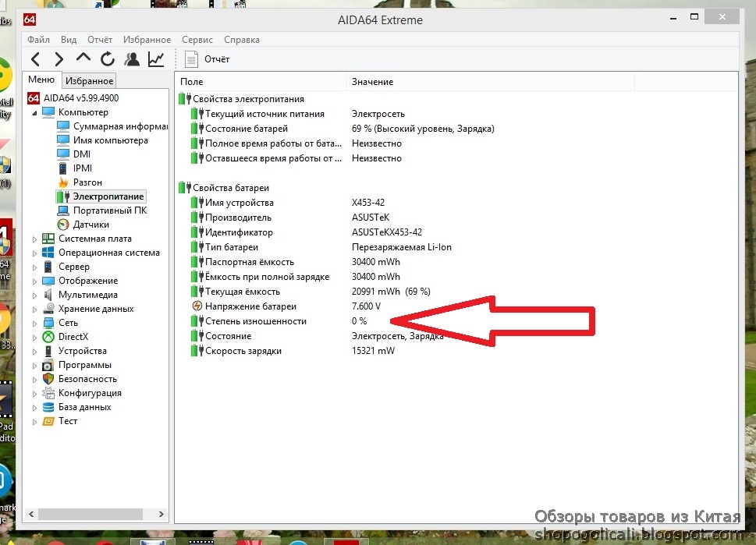Open the Файл menu

(x=38, y=40)
